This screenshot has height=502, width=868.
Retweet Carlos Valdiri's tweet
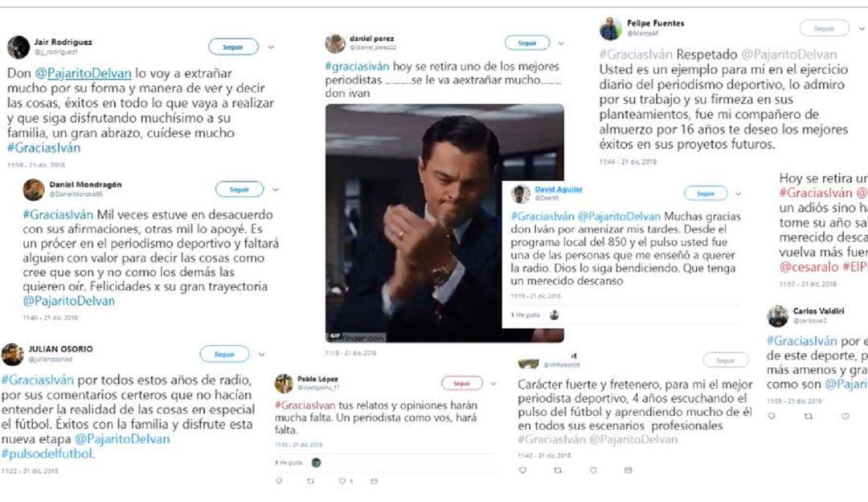[x=809, y=416]
